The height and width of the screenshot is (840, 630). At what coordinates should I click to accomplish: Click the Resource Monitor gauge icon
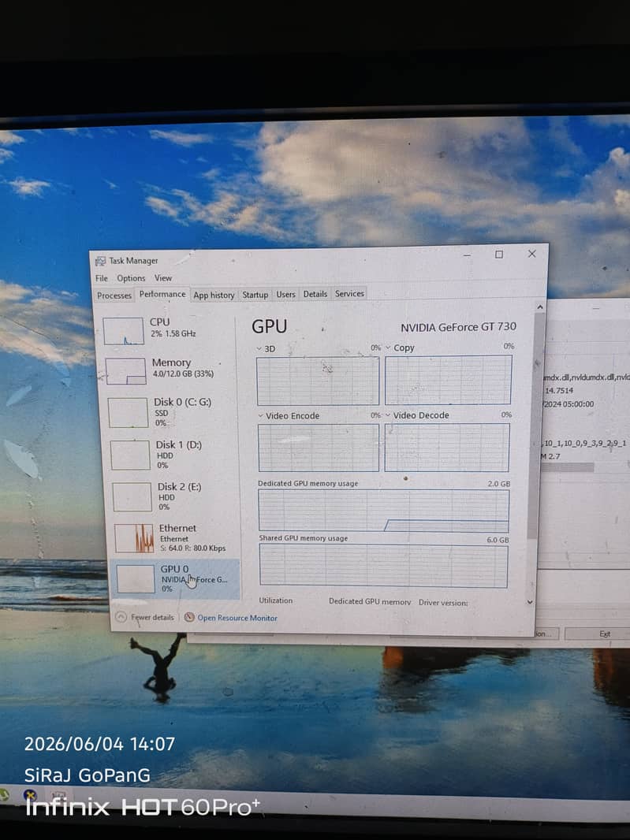pyautogui.click(x=188, y=617)
